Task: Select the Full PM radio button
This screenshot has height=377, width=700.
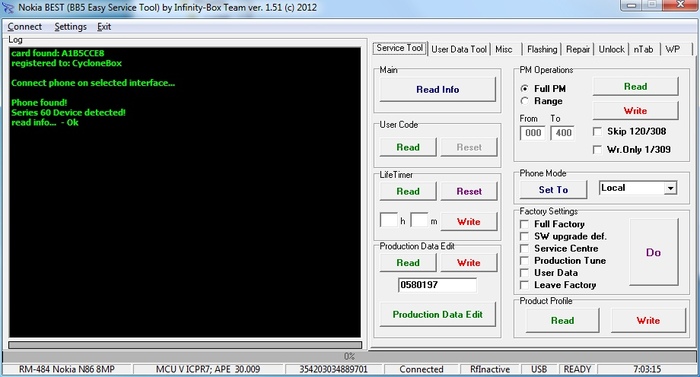Action: [525, 88]
